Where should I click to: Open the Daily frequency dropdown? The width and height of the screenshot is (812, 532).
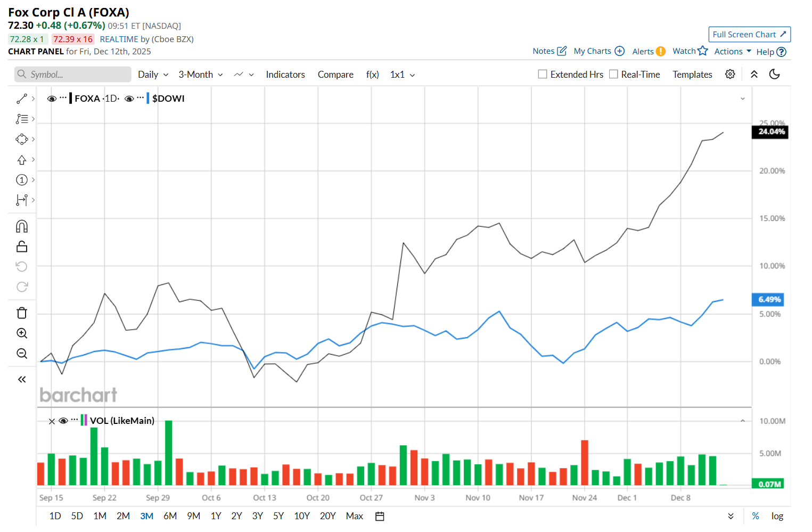pyautogui.click(x=153, y=75)
